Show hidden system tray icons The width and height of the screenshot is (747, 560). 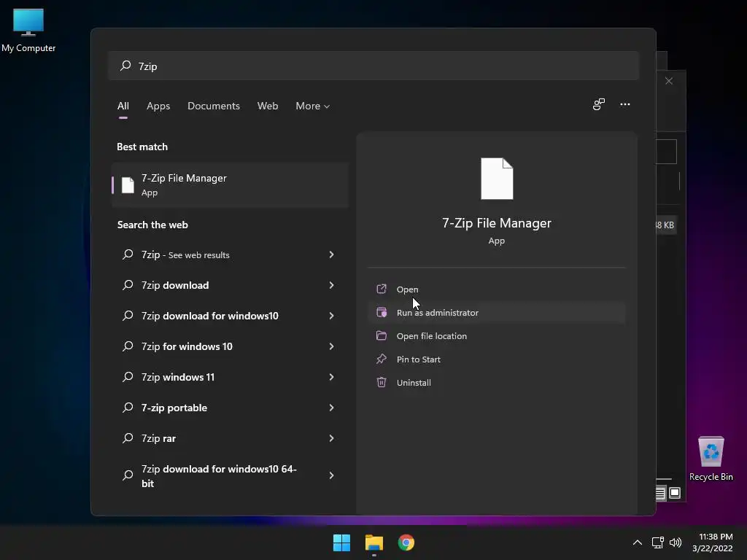coord(637,542)
